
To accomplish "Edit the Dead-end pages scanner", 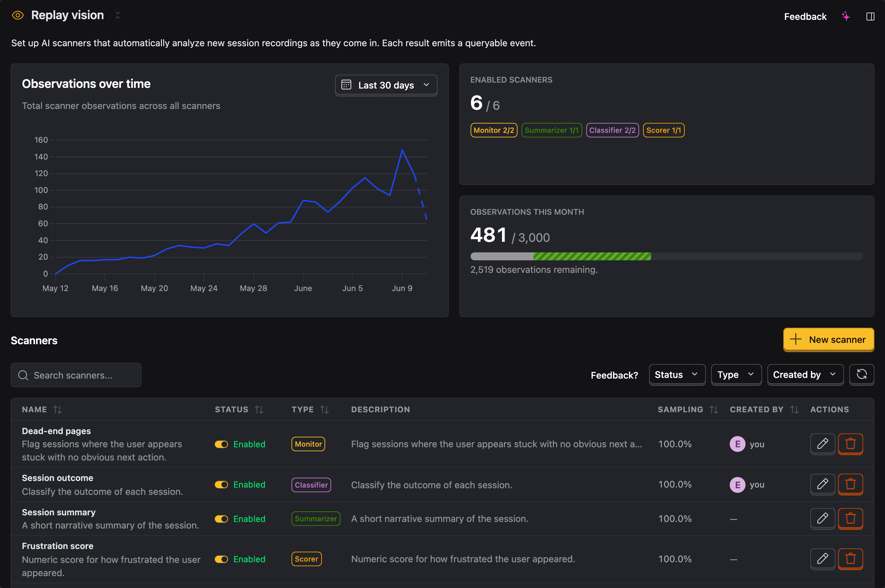I will coord(822,444).
